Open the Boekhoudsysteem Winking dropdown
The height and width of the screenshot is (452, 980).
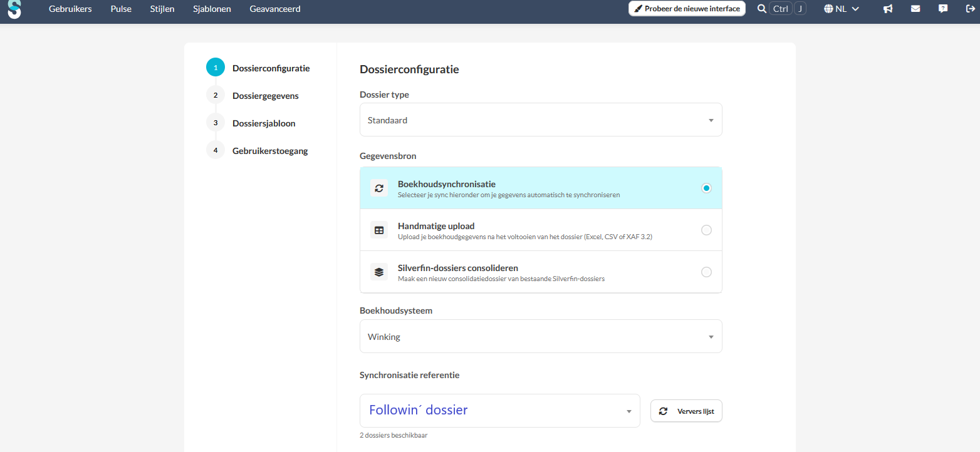pos(541,336)
